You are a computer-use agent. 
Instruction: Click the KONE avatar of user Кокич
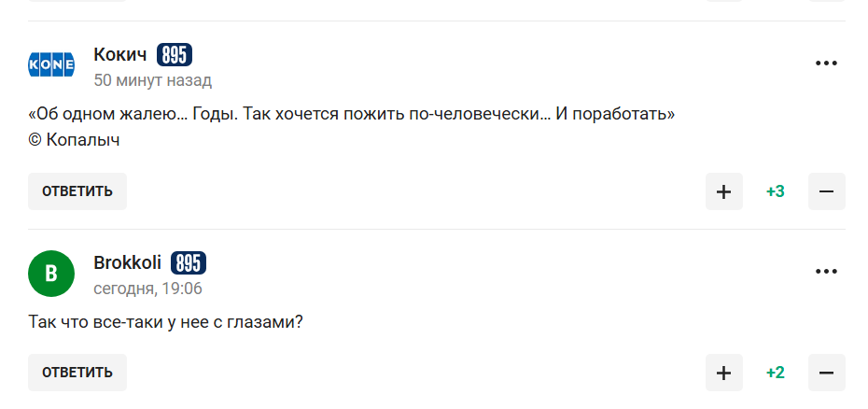point(51,65)
